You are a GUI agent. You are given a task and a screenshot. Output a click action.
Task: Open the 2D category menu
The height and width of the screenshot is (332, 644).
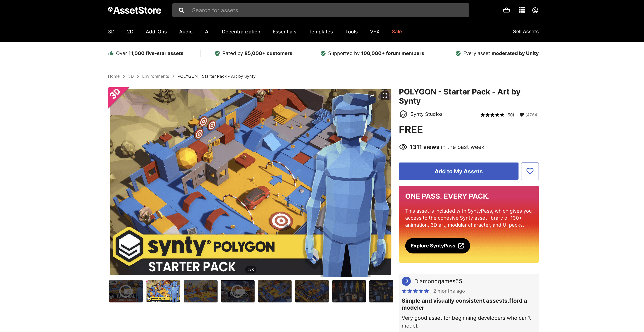(x=130, y=32)
